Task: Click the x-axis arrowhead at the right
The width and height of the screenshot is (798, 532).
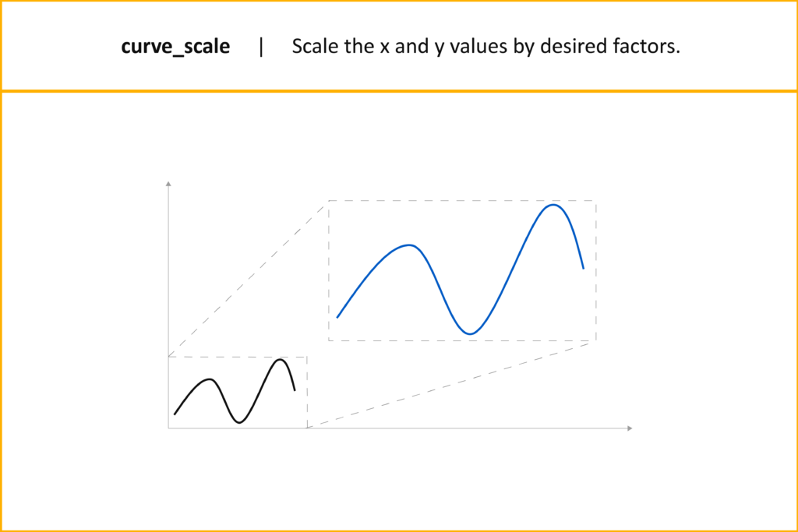Action: click(630, 428)
